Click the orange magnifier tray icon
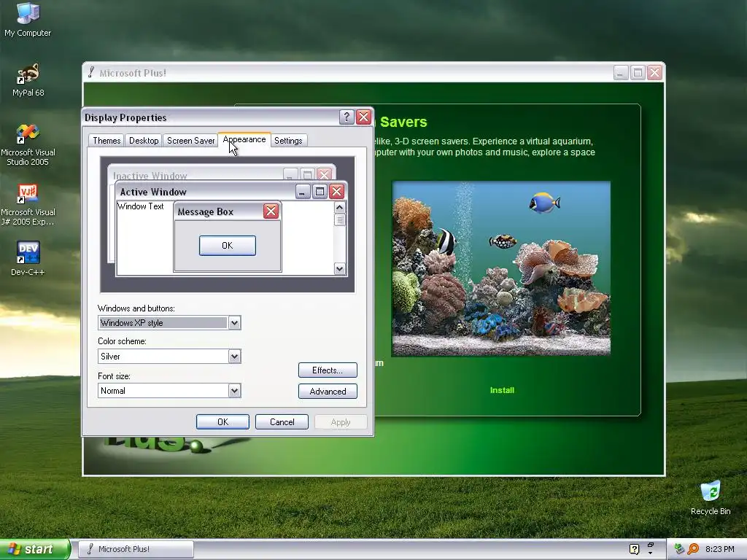This screenshot has width=747, height=560. 693,549
